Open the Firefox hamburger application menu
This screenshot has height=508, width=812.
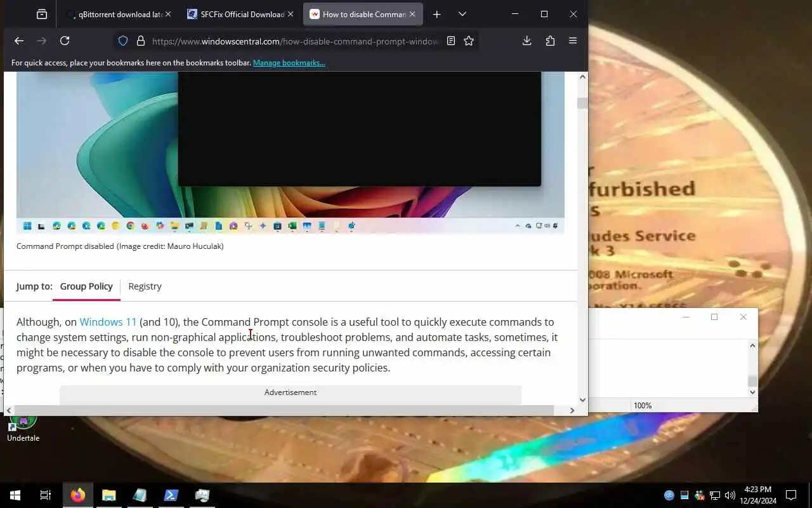tap(573, 41)
